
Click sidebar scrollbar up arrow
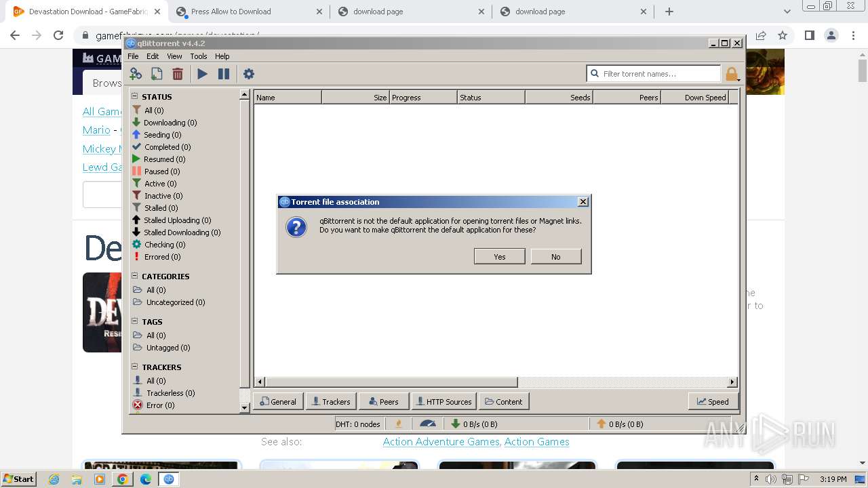pos(245,96)
